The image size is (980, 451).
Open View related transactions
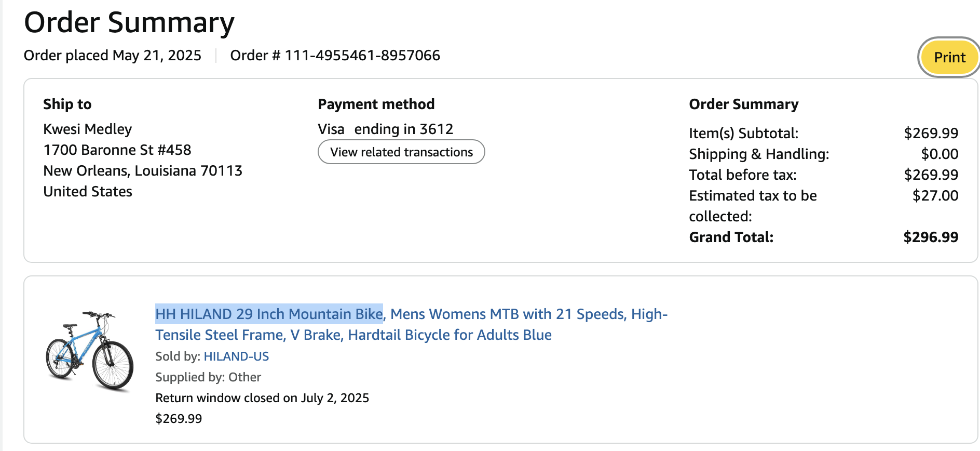click(x=401, y=152)
